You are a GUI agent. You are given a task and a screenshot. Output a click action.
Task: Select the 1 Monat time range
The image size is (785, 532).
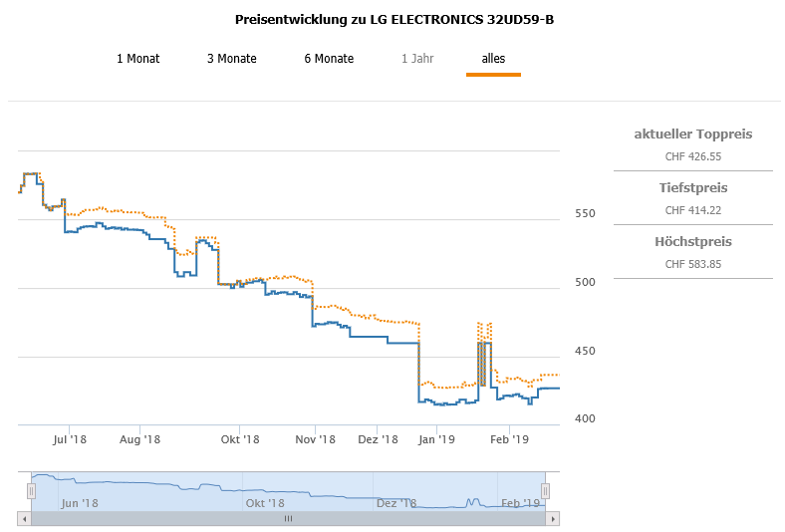[137, 59]
